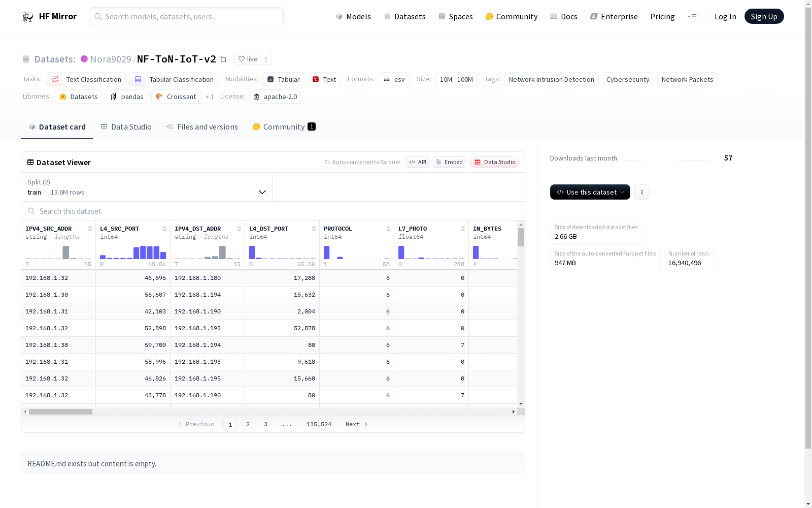
Task: Go to the Pricing page
Action: coord(662,16)
